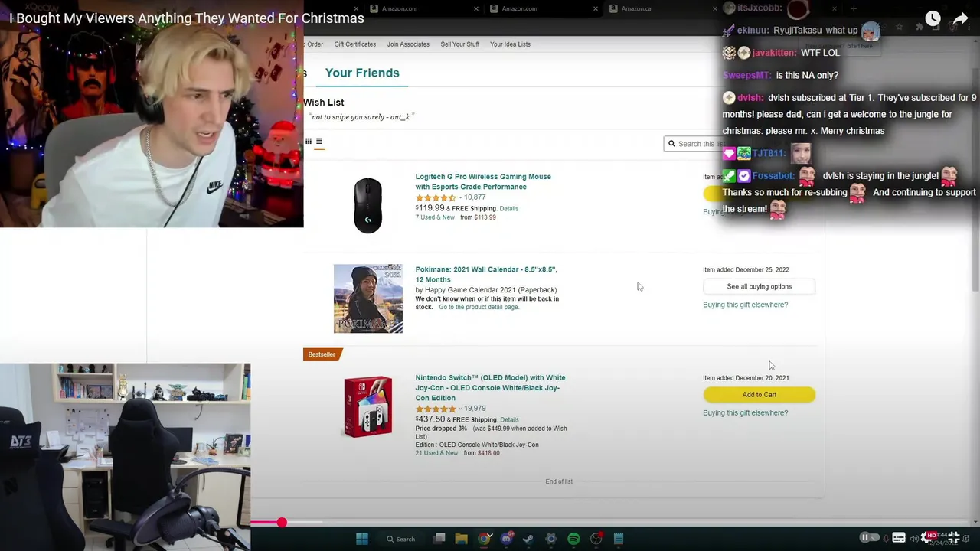
Task: Switch wish list to grid view
Action: point(309,141)
